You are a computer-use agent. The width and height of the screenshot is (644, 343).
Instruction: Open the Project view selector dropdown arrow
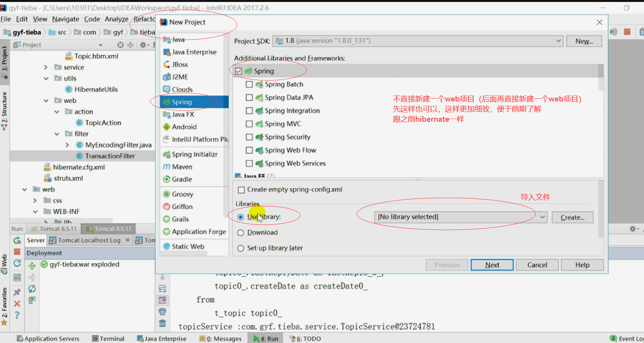(x=100, y=45)
